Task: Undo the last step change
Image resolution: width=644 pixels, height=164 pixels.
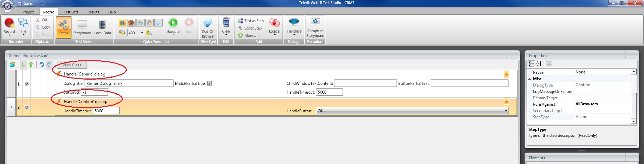Action: pyautogui.click(x=42, y=65)
